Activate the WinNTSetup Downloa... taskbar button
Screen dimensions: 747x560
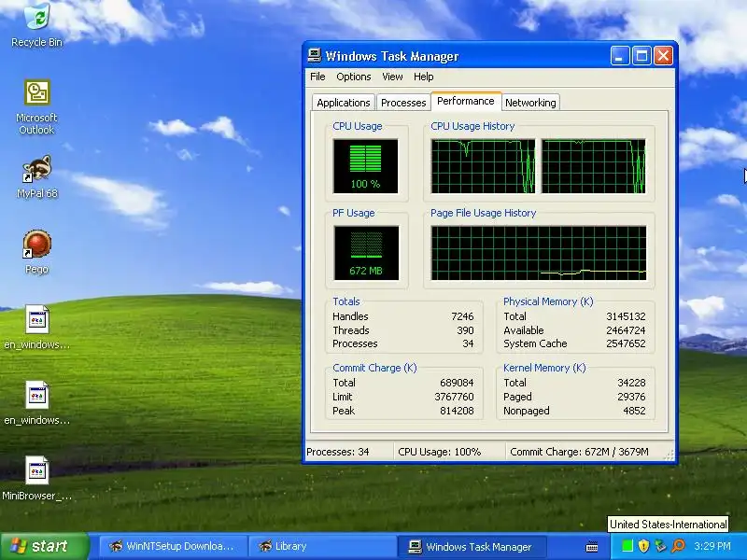(174, 546)
